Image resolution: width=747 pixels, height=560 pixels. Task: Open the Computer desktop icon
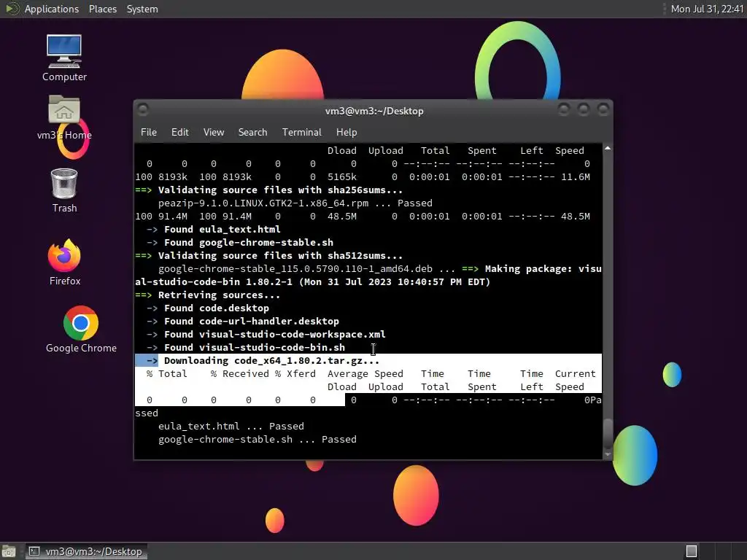(x=64, y=58)
